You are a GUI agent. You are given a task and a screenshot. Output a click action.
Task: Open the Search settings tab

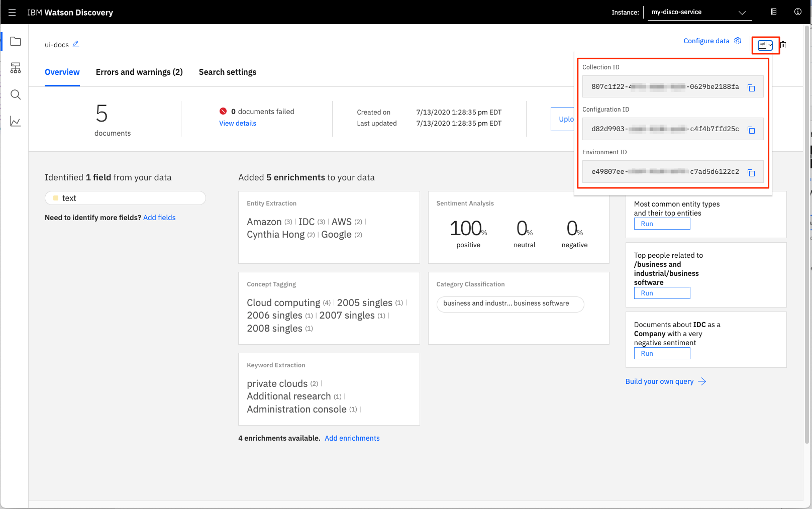228,72
